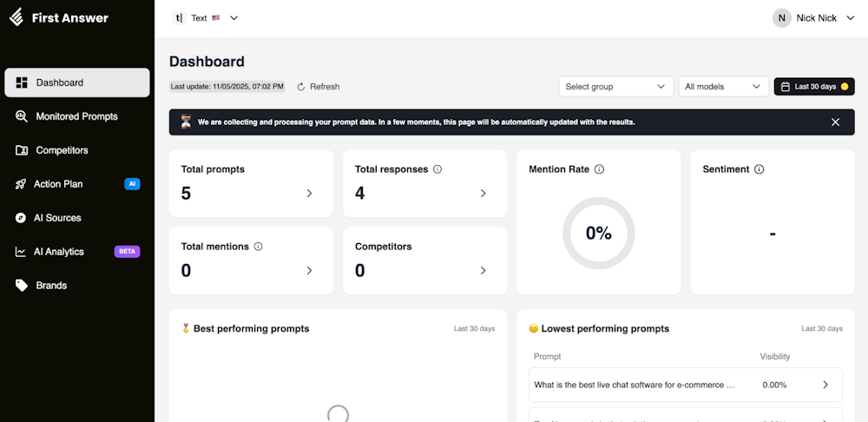Click the Mention Rate info icon
868x422 pixels.
599,169
